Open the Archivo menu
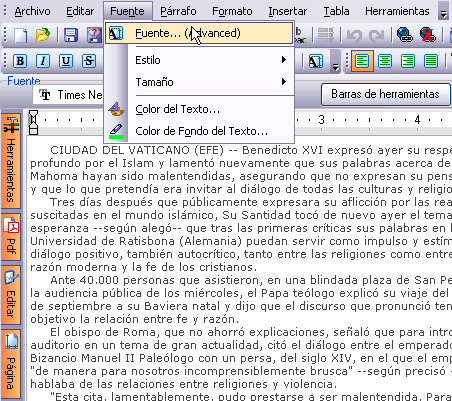The height and width of the screenshot is (401, 452). 32,11
